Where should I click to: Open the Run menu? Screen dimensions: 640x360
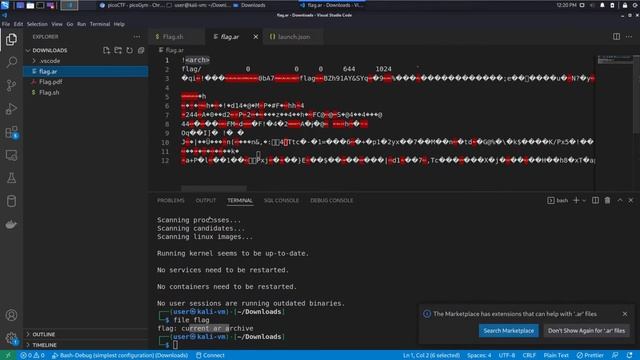[82, 24]
